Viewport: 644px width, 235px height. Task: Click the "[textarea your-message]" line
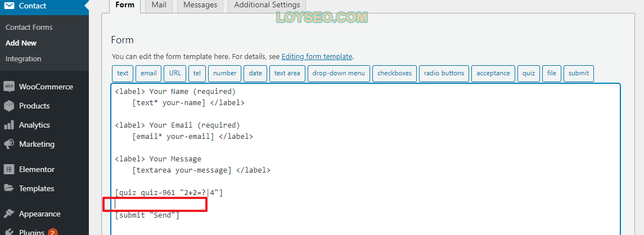(x=201, y=170)
